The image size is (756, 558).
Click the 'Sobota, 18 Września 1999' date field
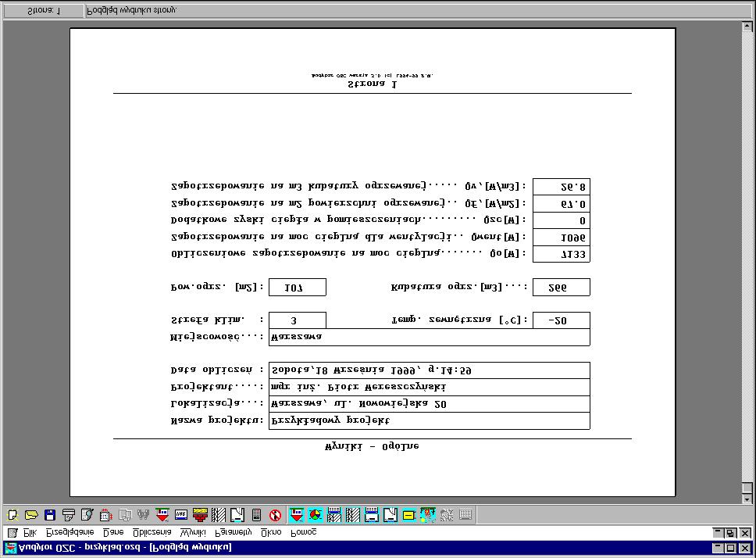pyautogui.click(x=429, y=370)
